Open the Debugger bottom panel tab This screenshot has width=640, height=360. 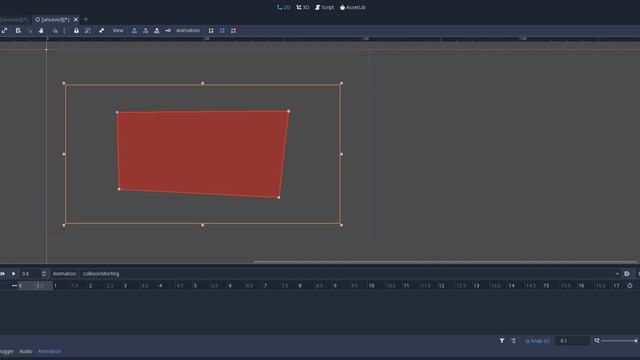click(7, 351)
